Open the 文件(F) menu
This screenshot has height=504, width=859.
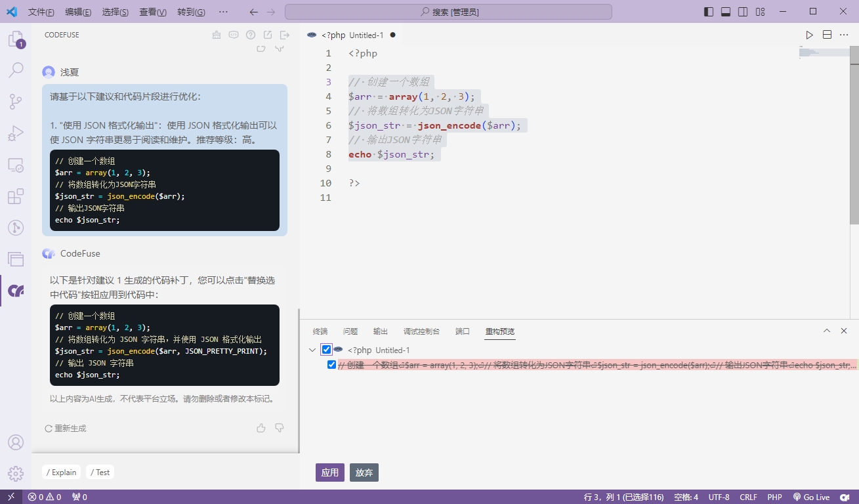(41, 12)
